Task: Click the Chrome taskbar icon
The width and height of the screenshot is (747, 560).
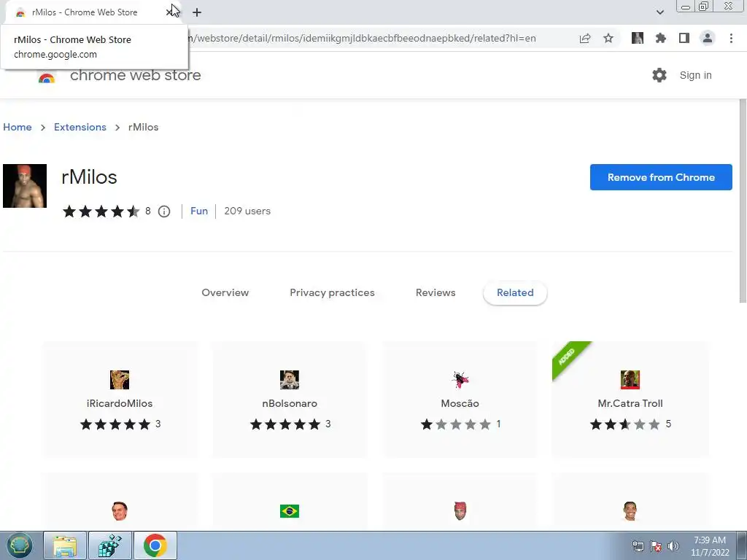Action: [155, 545]
